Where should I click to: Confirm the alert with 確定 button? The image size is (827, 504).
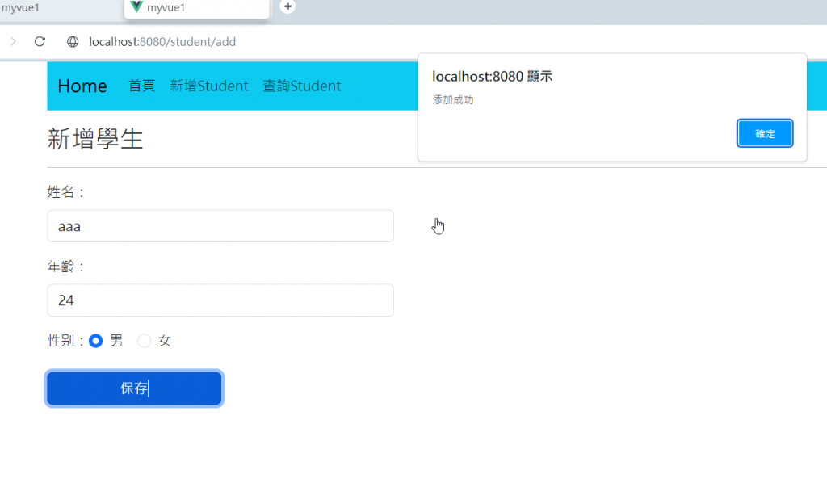(765, 133)
